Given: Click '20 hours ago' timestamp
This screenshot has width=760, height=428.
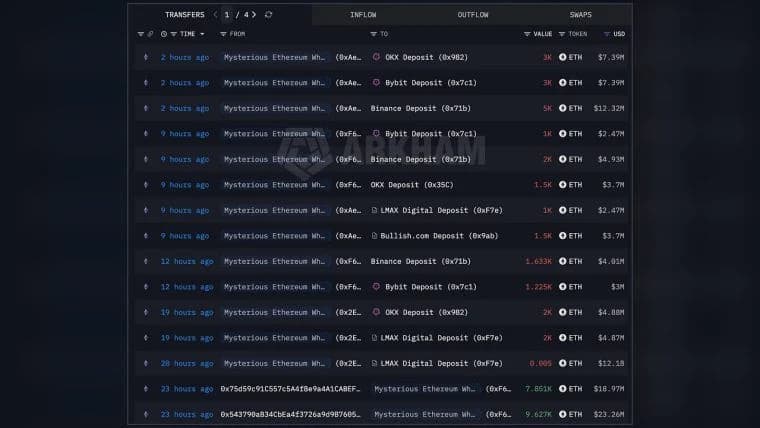Looking at the screenshot, I should (x=187, y=364).
